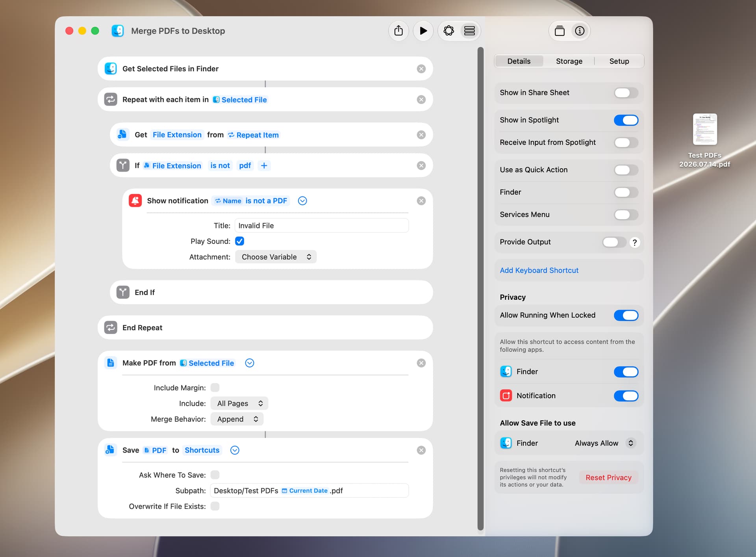756x557 pixels.
Task: Open the Include All Pages dropdown
Action: (239, 403)
